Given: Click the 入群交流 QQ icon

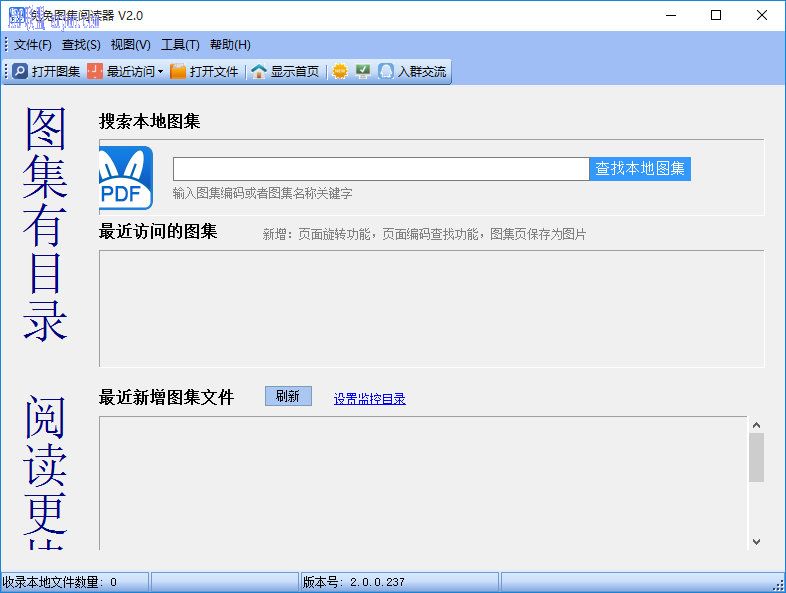Looking at the screenshot, I should [x=385, y=72].
